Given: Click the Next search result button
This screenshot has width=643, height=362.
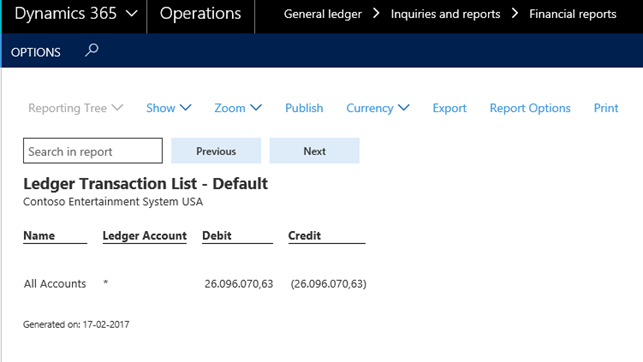Looking at the screenshot, I should point(315,151).
